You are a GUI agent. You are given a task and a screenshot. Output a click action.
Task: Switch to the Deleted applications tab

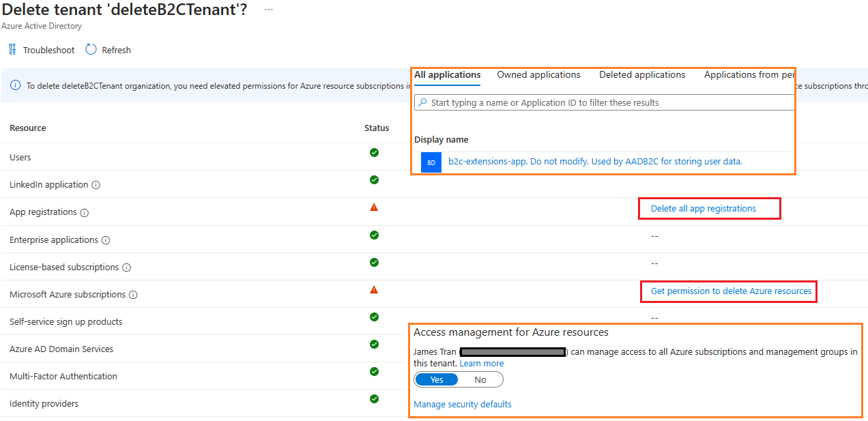click(642, 75)
